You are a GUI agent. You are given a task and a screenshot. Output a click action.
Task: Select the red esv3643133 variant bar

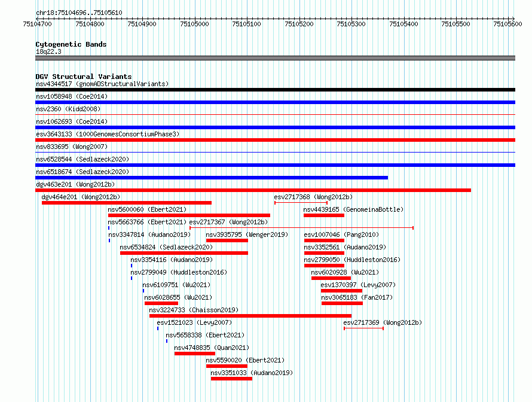coord(275,140)
